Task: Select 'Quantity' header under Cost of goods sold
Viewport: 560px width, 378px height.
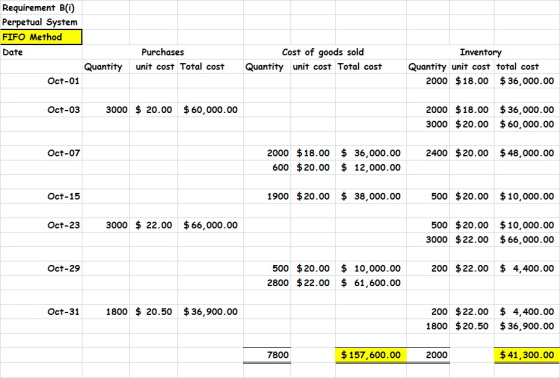Action: tap(267, 66)
